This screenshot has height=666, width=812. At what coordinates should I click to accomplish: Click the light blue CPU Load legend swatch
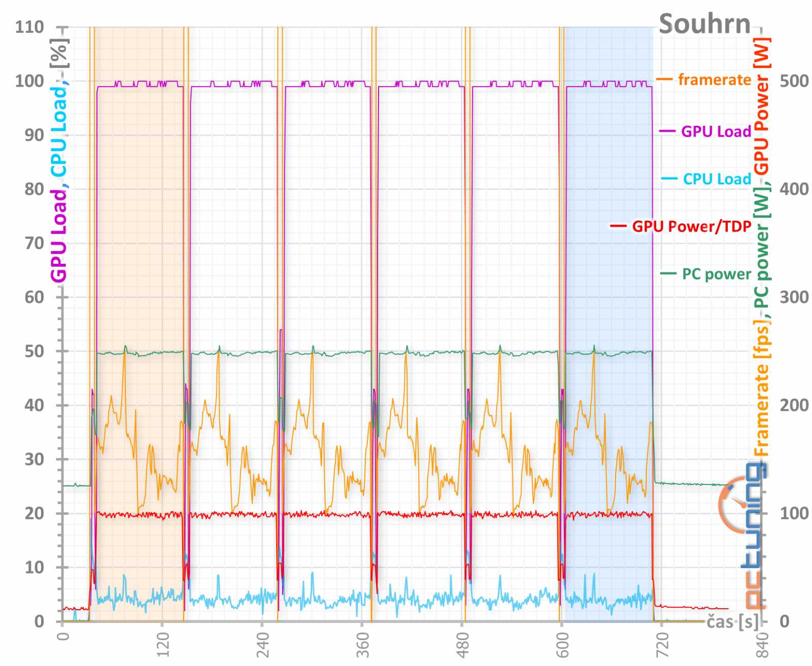pos(669,179)
